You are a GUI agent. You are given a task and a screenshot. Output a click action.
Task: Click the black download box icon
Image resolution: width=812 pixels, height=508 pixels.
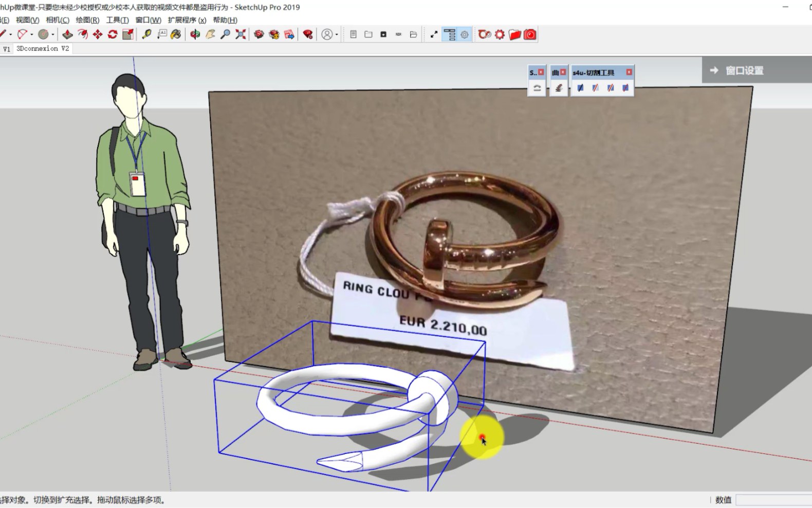tap(383, 34)
